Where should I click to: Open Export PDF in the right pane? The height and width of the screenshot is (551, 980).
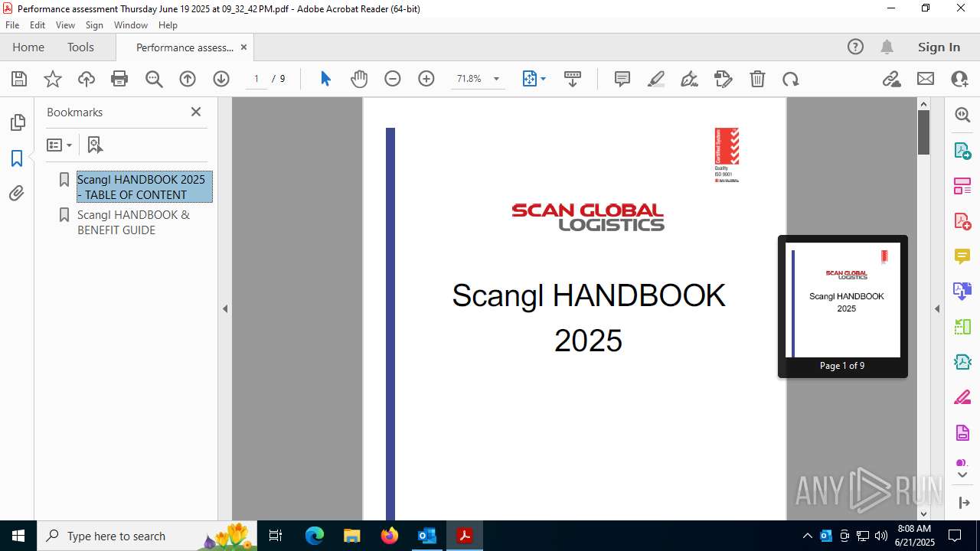962,151
